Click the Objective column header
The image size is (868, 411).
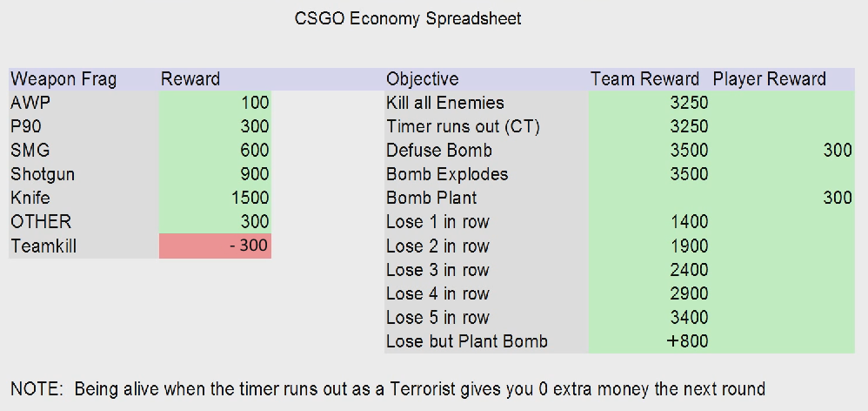(x=422, y=79)
